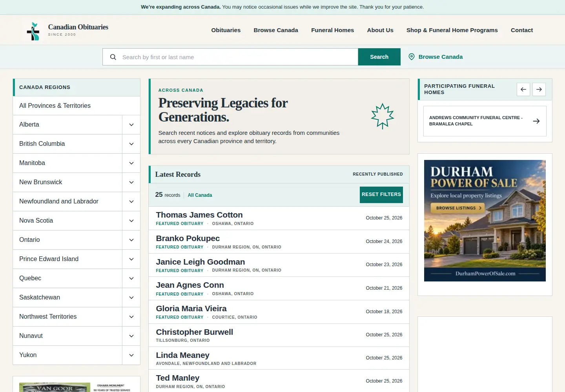565x392 pixels.
Task: Open Browse Canada in top navigation
Action: point(276,30)
